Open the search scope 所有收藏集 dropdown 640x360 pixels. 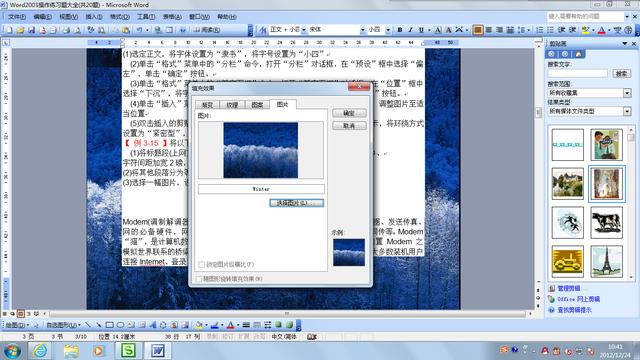coord(627,93)
